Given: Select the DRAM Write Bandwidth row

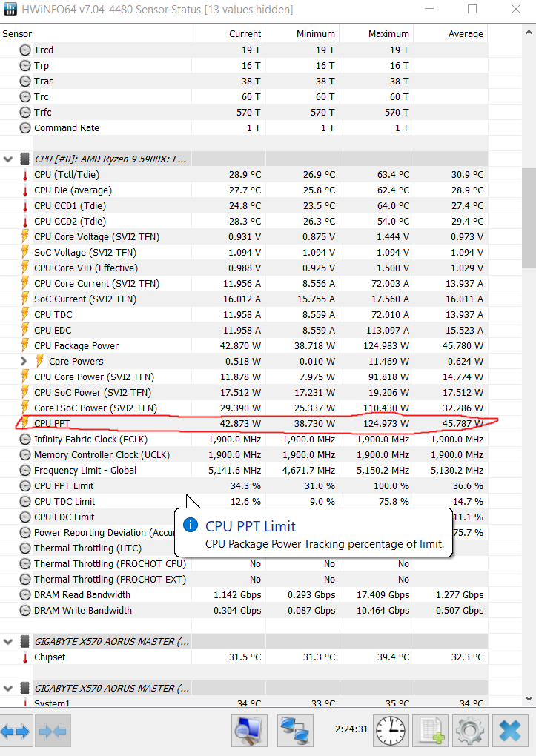Looking at the screenshot, I should click(x=244, y=611).
